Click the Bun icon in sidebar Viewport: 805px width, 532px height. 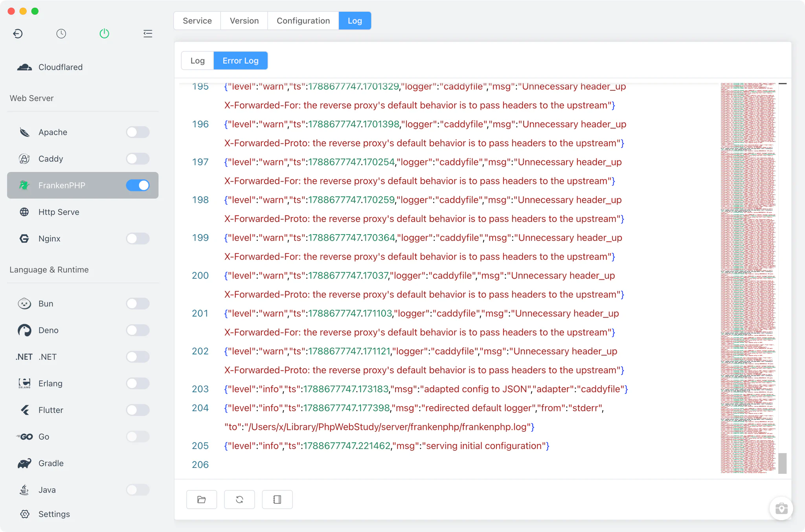(x=24, y=304)
